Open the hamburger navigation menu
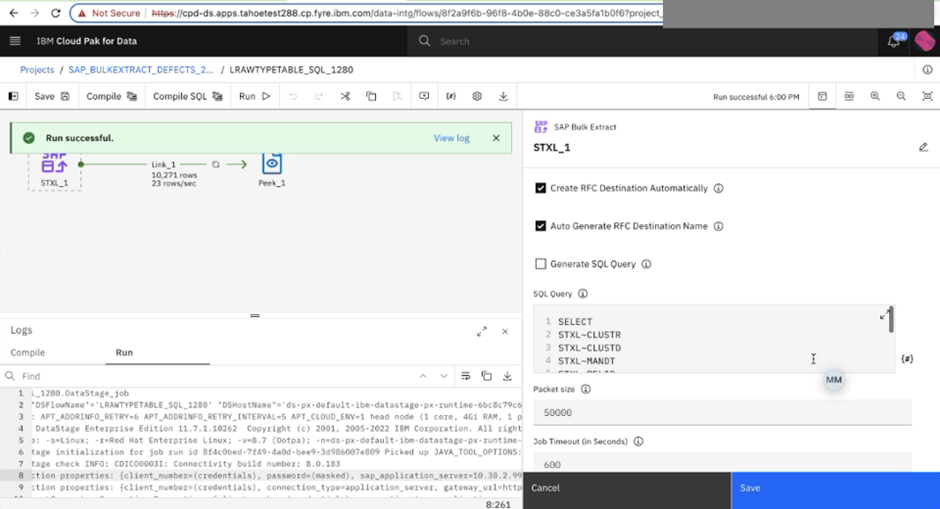Viewport: 940px width, 509px height. [x=15, y=41]
